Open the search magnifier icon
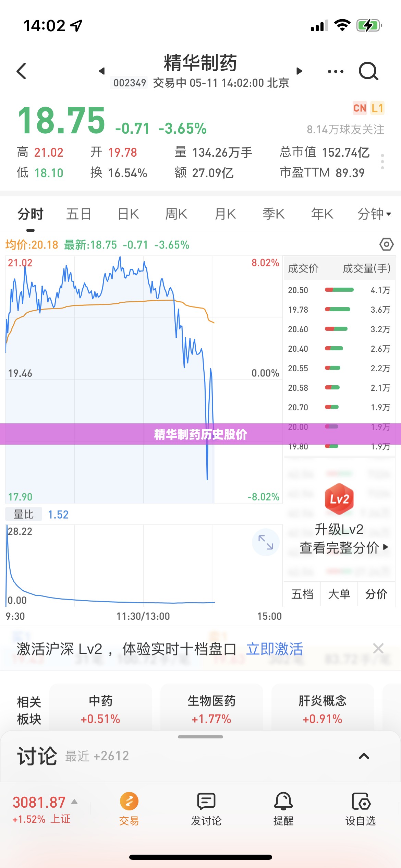The width and height of the screenshot is (401, 868). coord(368,71)
